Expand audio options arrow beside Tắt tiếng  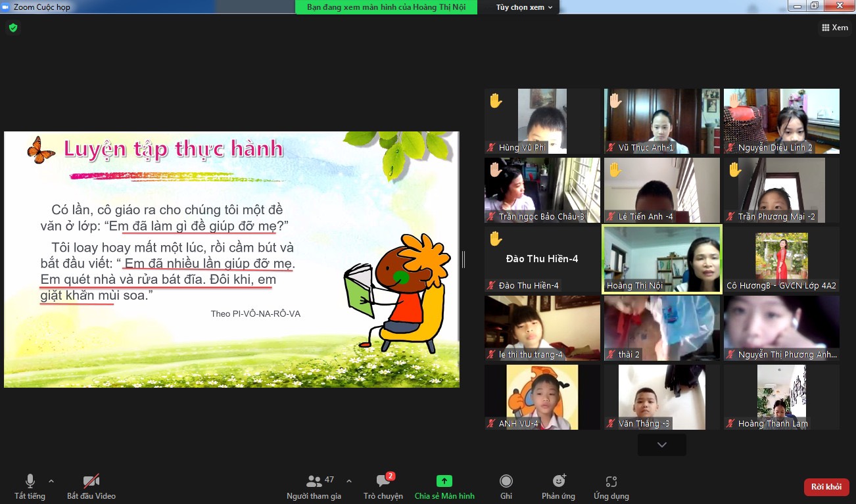(51, 480)
